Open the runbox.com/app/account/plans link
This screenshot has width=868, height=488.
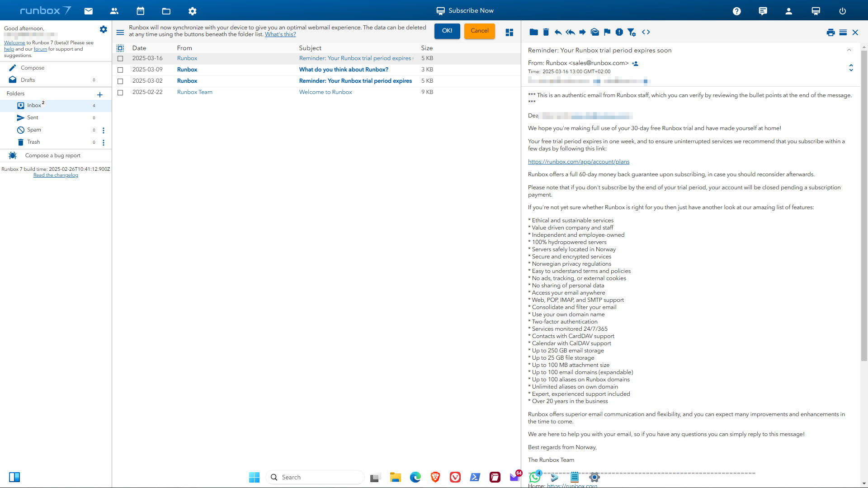pyautogui.click(x=578, y=162)
